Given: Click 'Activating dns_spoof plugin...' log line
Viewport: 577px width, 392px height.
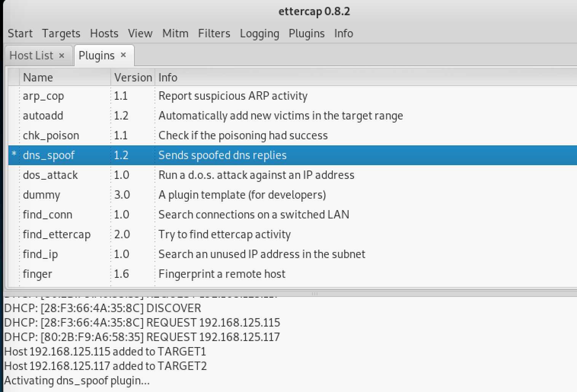Looking at the screenshot, I should click(77, 381).
